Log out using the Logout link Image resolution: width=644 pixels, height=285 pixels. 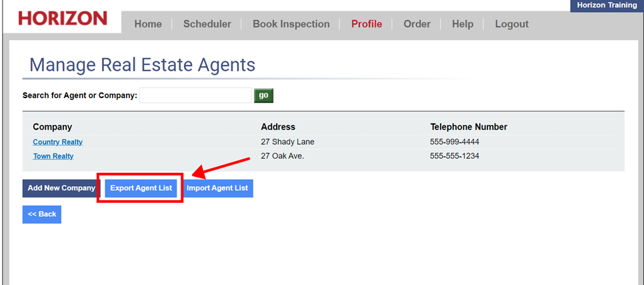pyautogui.click(x=511, y=24)
